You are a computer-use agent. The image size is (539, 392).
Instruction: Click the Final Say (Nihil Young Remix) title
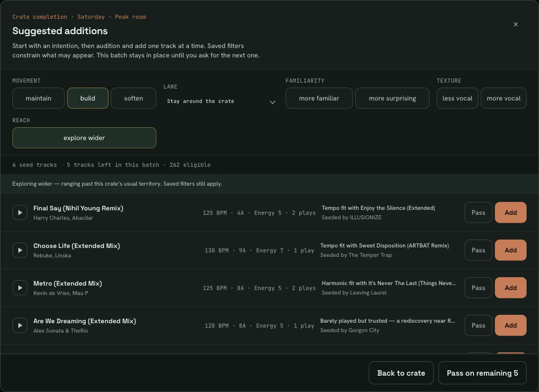click(x=78, y=208)
